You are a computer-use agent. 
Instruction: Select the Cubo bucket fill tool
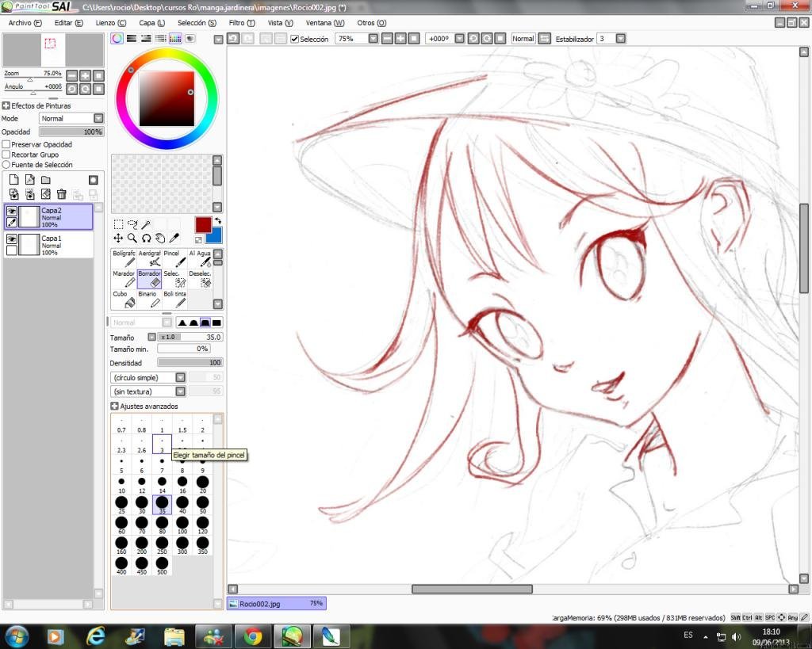click(x=124, y=299)
